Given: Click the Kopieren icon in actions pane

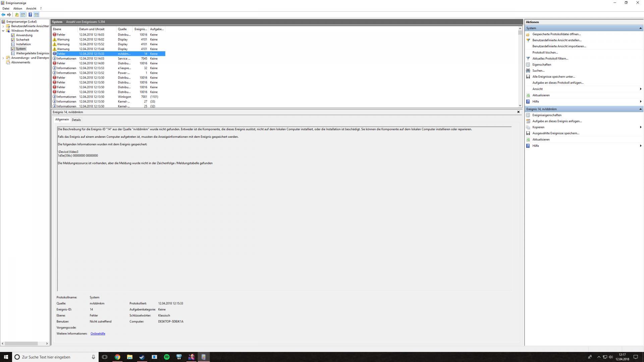Looking at the screenshot, I should click(528, 127).
